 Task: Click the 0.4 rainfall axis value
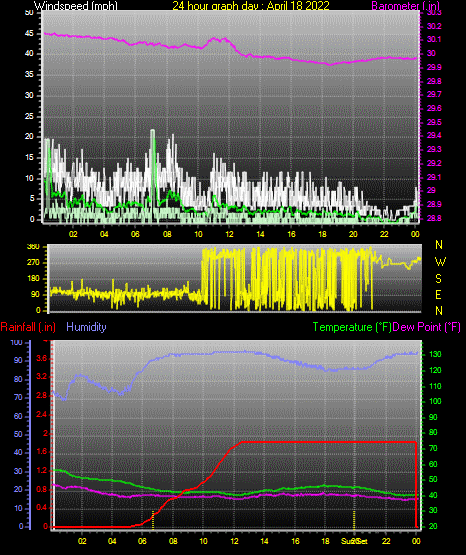tap(41, 508)
